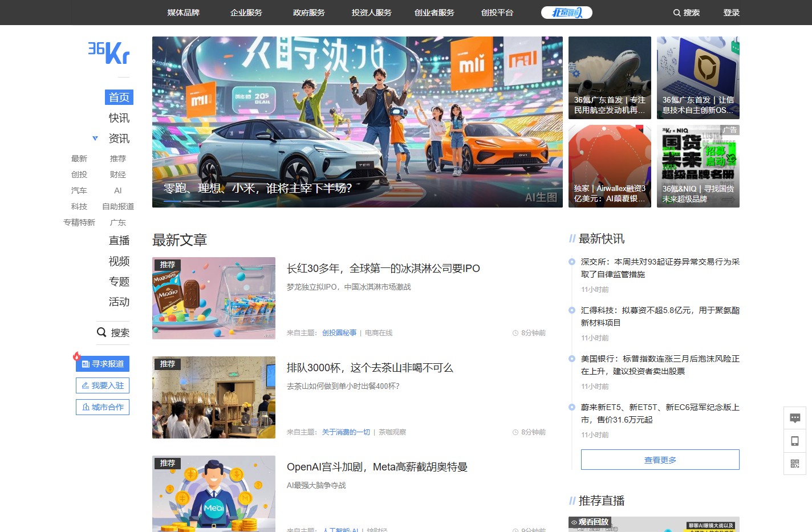
Task: Select AI news subcategory
Action: pyautogui.click(x=118, y=190)
